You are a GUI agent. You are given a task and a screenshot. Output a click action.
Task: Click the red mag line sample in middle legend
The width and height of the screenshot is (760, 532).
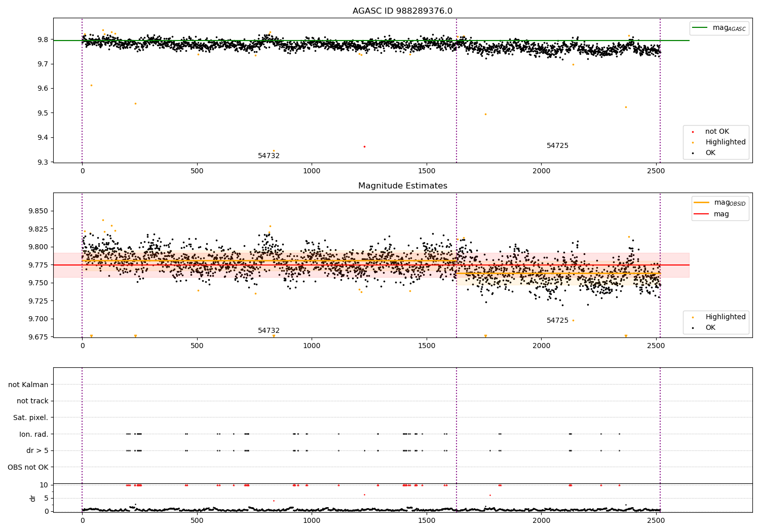[x=702, y=214]
